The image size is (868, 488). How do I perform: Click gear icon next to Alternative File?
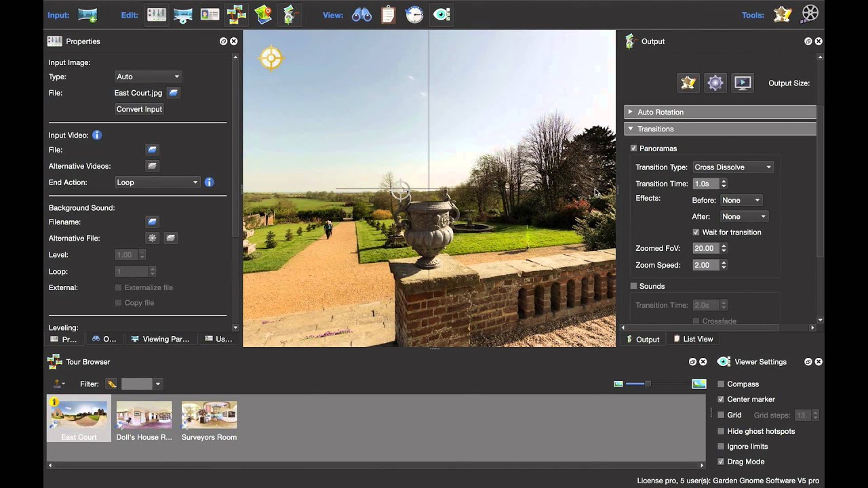153,238
